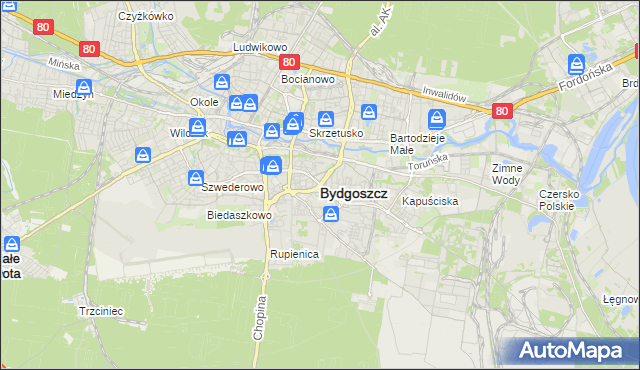Open the shop marker at the left edge near Białe Błota
Screen dimensions: 640x370
tap(12, 244)
